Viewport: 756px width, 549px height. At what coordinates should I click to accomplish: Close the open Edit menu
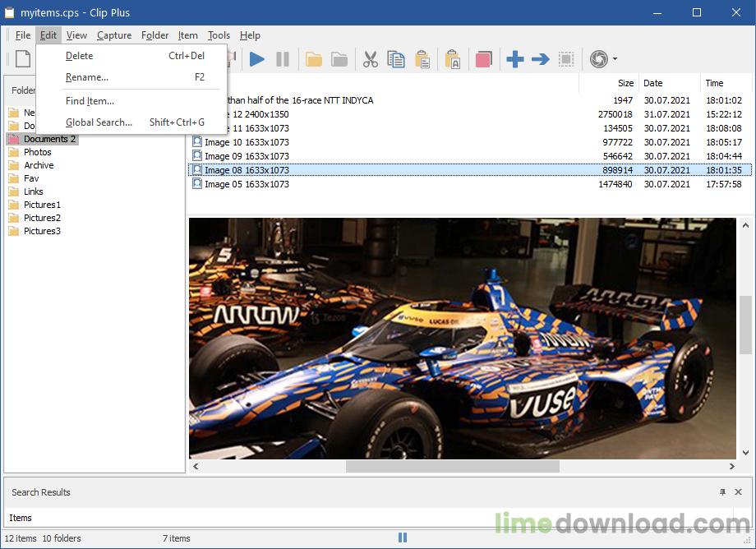click(48, 35)
